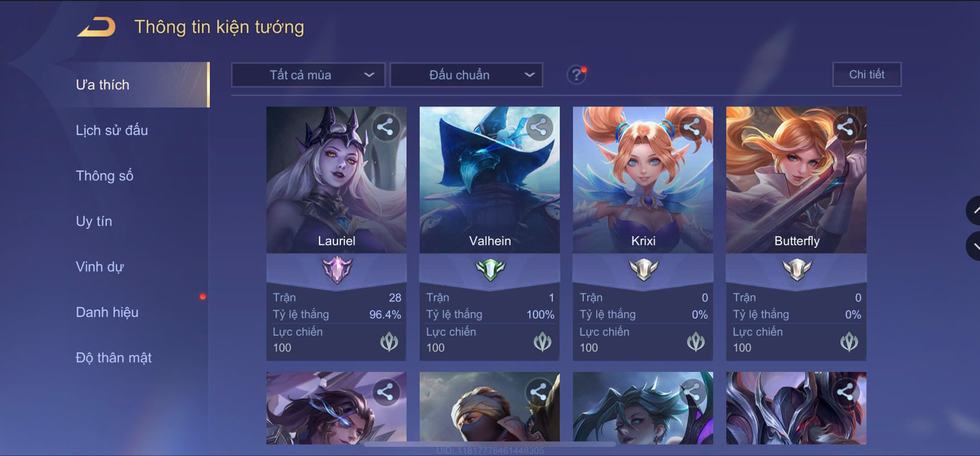
Task: Select the Krixi hero portrait
Action: pos(643,180)
